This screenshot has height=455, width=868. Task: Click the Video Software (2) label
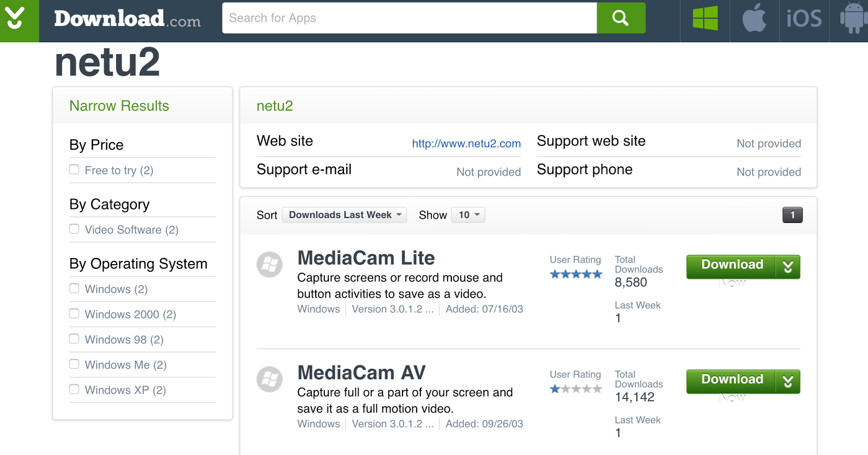tap(131, 230)
